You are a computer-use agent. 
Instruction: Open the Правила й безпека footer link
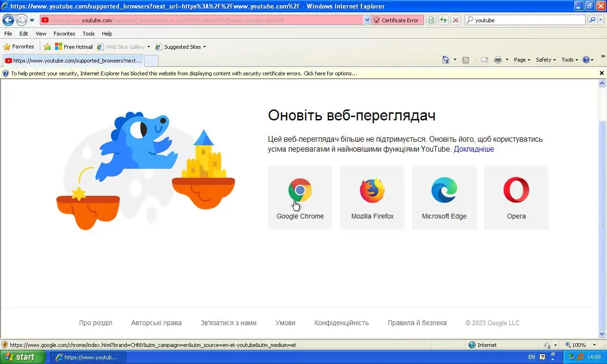[417, 323]
